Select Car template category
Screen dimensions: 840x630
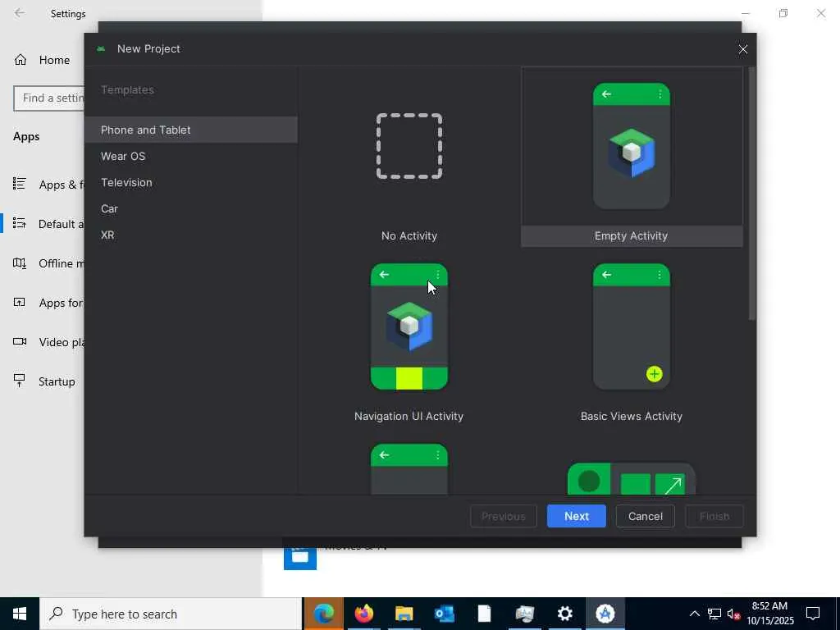pos(190,208)
